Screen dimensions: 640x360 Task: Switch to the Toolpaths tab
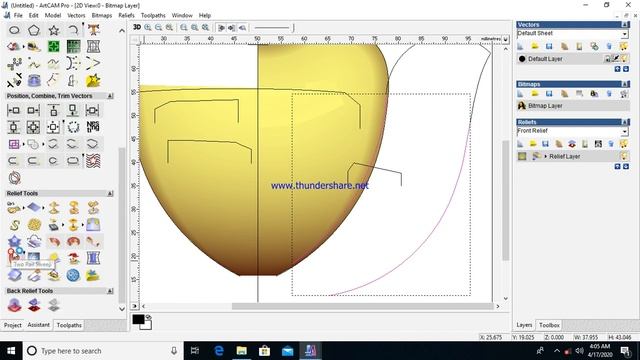69,325
